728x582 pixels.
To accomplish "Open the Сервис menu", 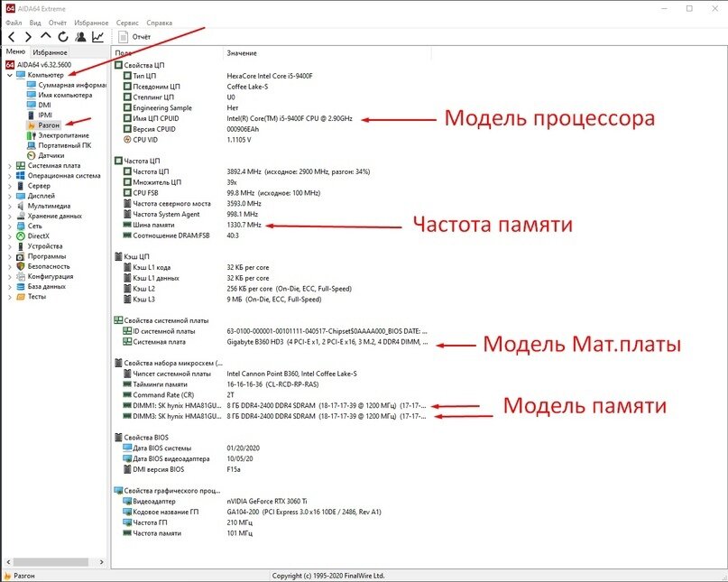I will [127, 23].
